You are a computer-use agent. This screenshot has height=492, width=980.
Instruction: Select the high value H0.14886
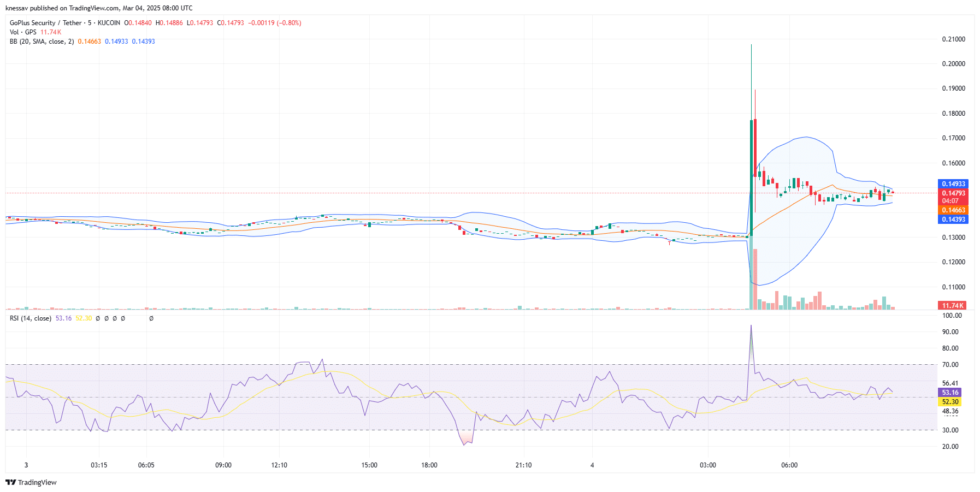point(169,23)
